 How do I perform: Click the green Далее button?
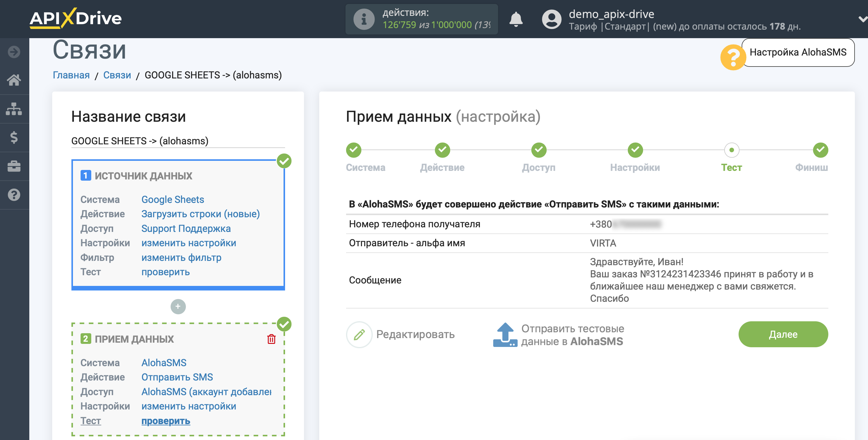coord(783,334)
